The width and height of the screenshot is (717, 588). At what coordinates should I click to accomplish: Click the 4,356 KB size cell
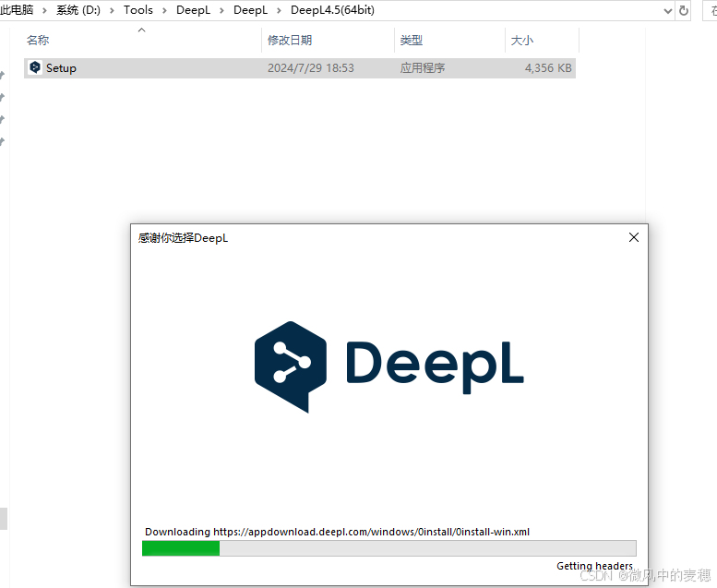tap(548, 68)
